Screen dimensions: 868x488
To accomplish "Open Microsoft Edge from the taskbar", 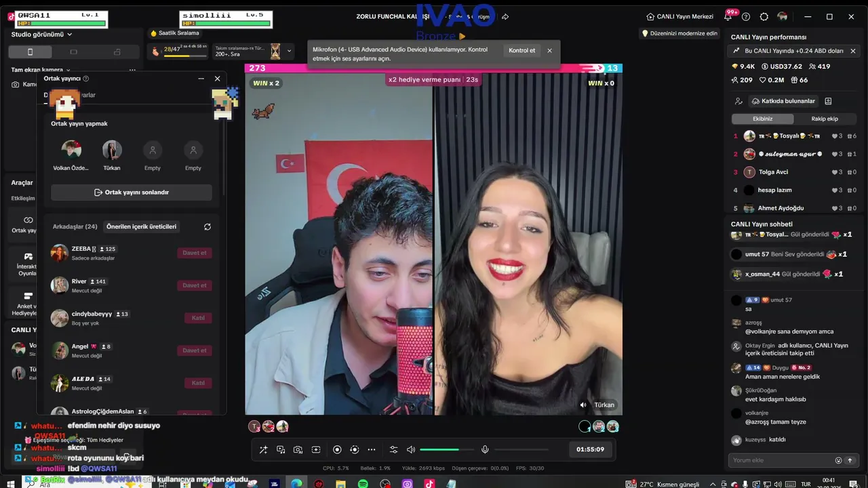I will 296,484.
